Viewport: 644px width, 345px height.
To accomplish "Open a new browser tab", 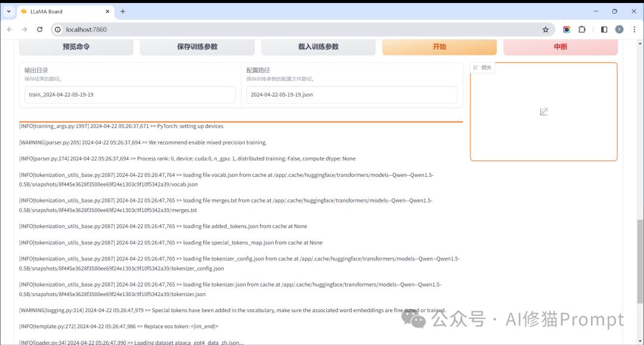I will (123, 11).
